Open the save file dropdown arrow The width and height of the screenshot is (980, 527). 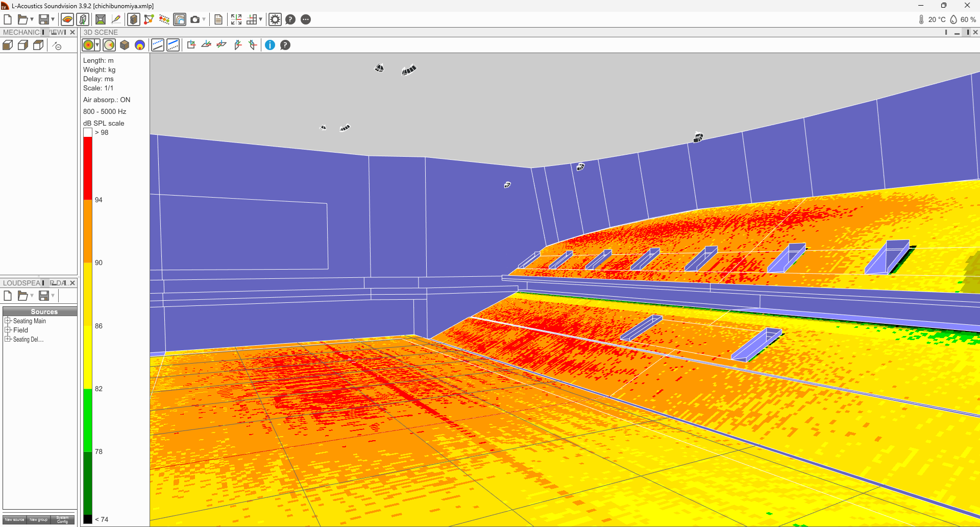click(53, 19)
